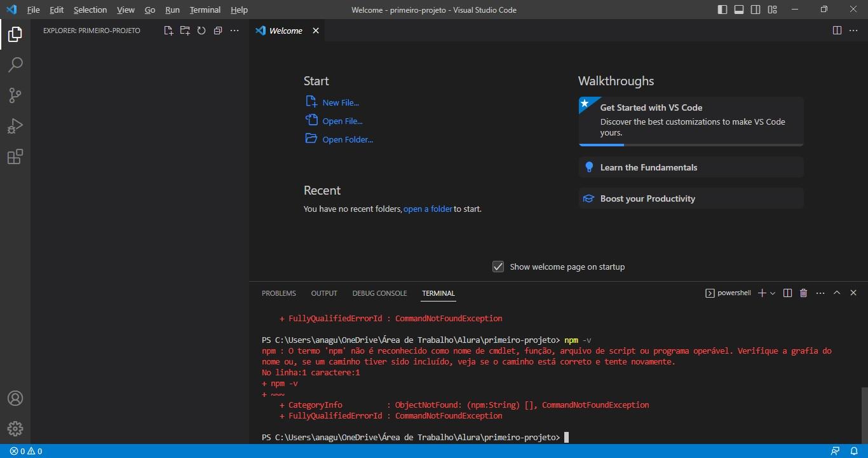Select the Welcome editor tab

pyautogui.click(x=285, y=31)
